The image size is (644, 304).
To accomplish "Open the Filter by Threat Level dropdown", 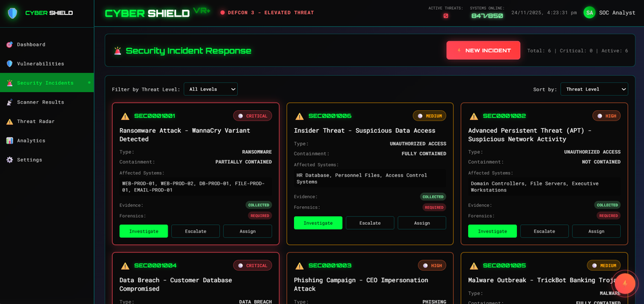I will point(211,89).
